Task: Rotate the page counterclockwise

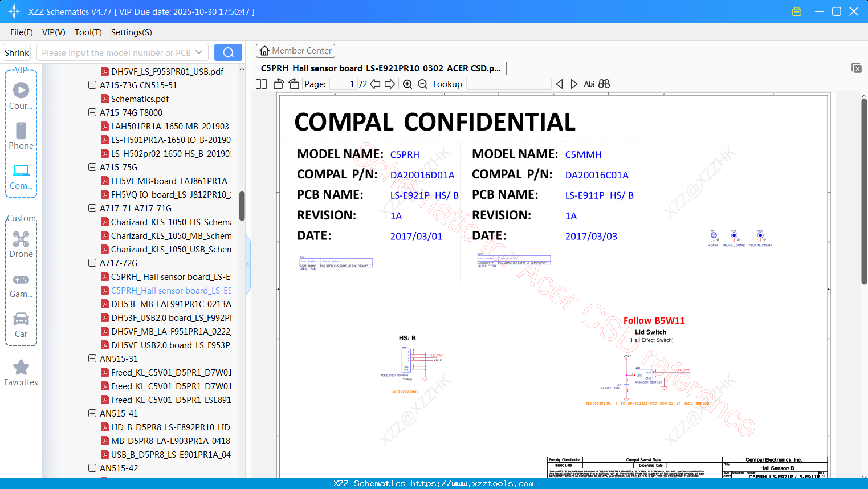Action: coord(278,84)
